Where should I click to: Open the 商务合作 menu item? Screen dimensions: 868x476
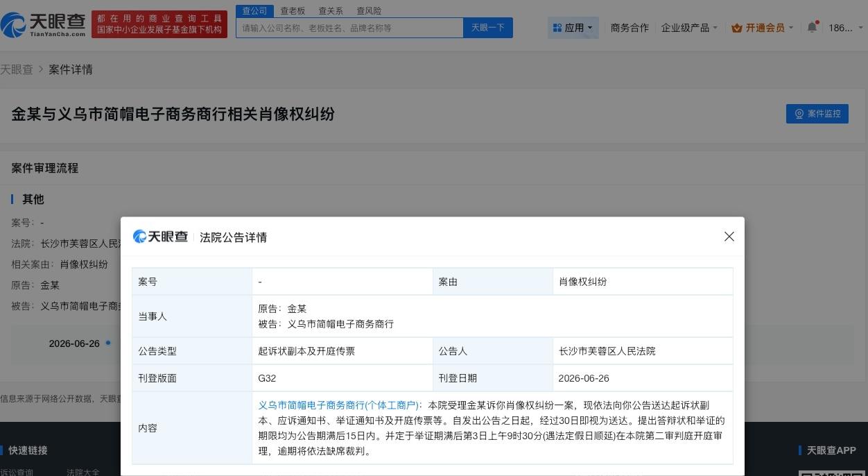(630, 28)
